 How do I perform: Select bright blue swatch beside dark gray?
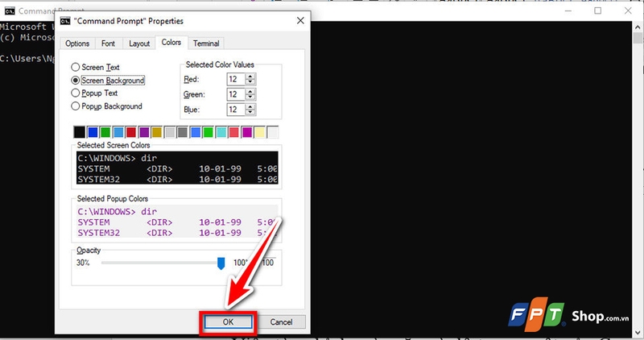point(196,132)
